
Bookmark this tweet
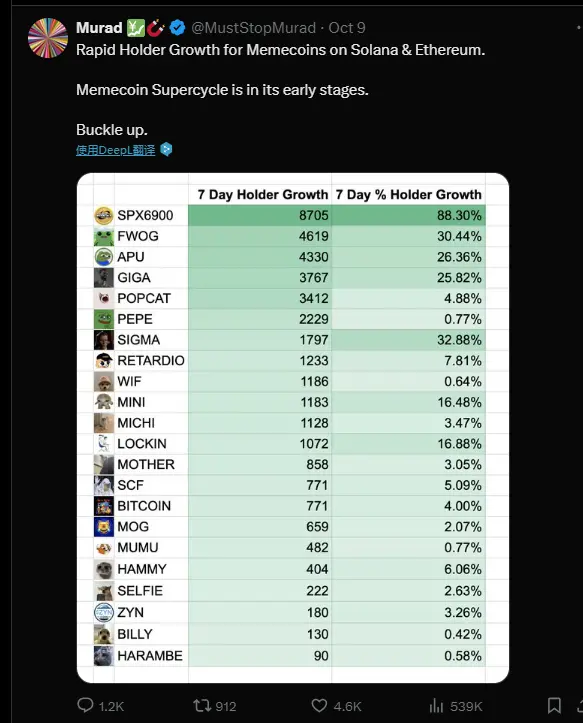click(554, 705)
